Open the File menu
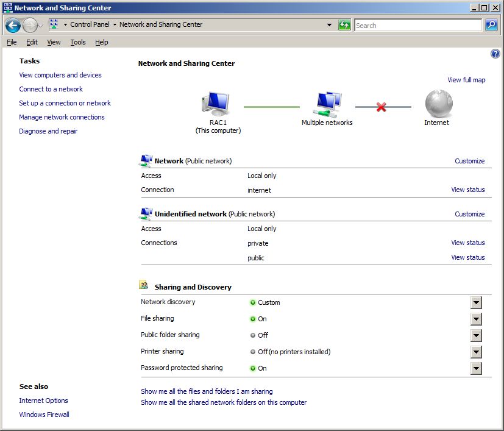Screen dimensions: 504x431 (12, 42)
